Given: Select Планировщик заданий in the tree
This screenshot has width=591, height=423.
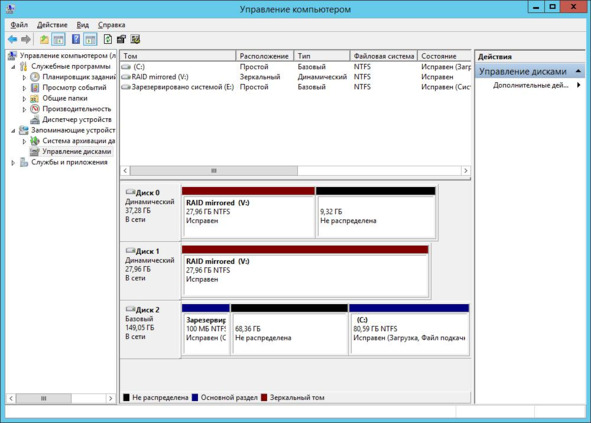Looking at the screenshot, I should click(79, 77).
